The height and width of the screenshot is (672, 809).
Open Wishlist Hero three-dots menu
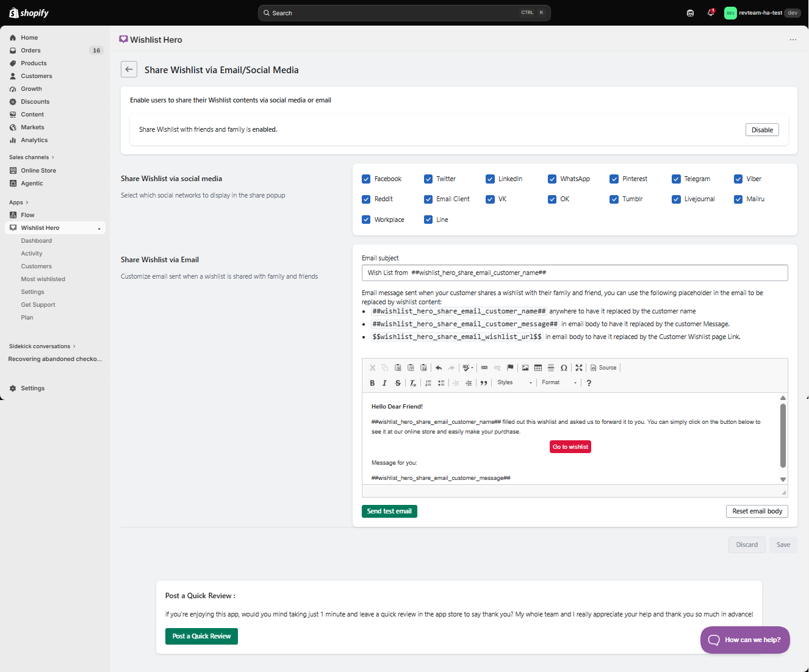click(793, 40)
